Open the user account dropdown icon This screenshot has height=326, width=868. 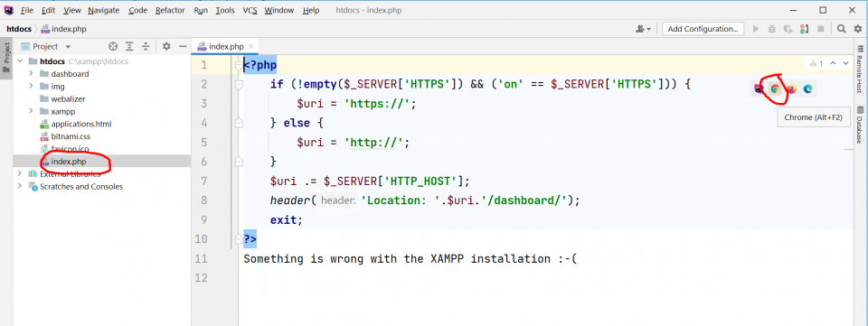click(643, 29)
